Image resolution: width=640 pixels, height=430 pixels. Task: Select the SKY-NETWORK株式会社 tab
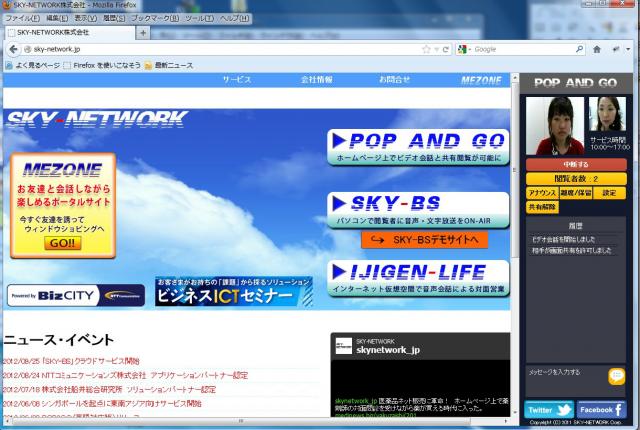click(x=69, y=33)
